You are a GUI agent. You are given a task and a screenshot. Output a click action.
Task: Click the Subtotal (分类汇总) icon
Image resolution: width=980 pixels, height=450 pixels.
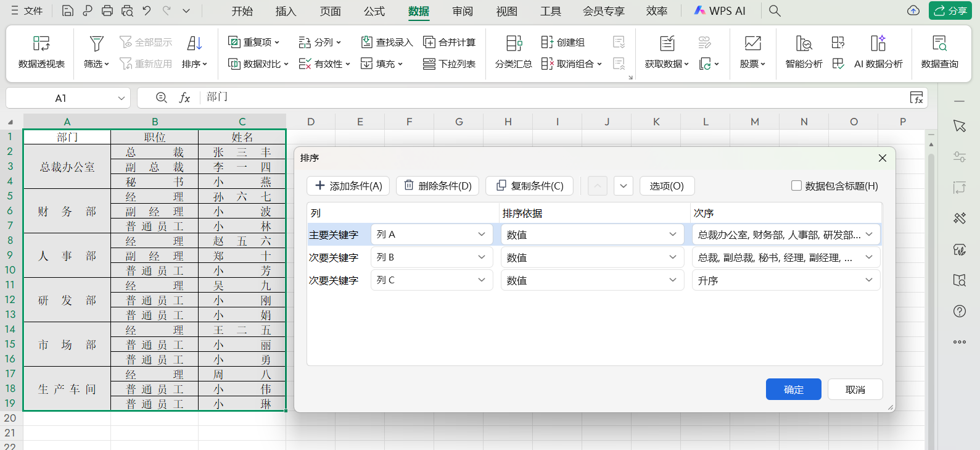[x=513, y=43]
